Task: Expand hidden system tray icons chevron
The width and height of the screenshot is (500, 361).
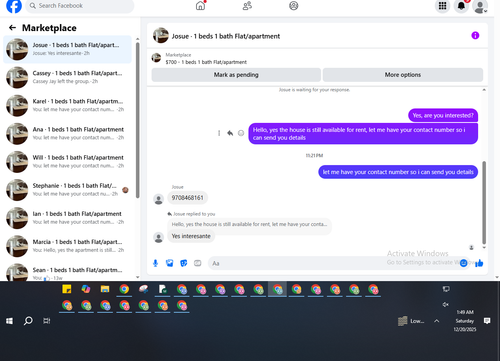Action: click(x=437, y=321)
